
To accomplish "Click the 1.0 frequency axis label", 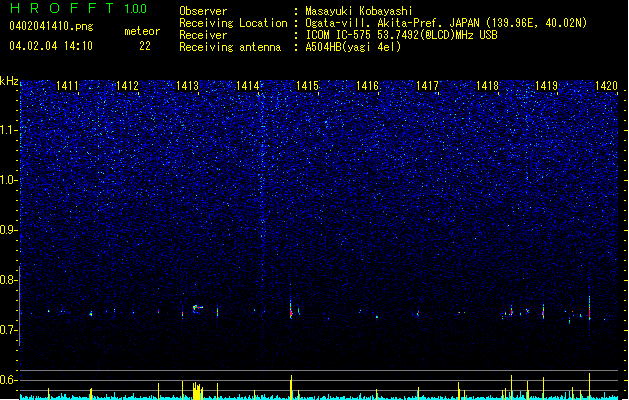I will tap(8, 180).
